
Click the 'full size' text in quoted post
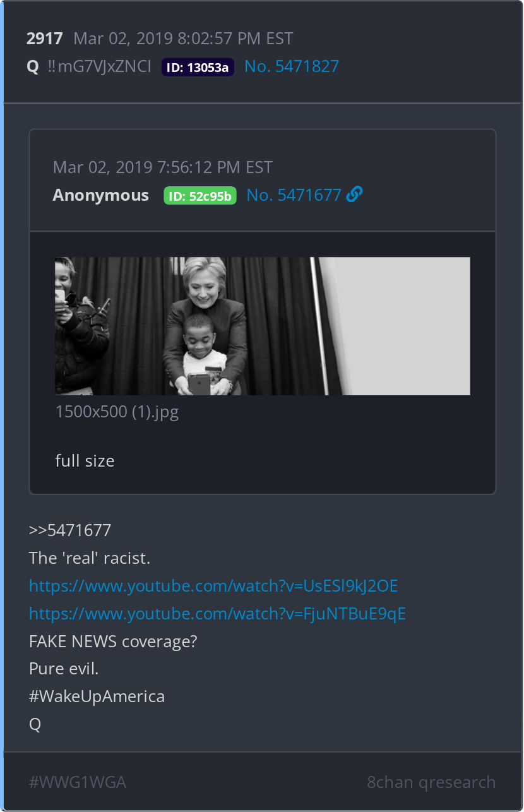[x=85, y=461]
